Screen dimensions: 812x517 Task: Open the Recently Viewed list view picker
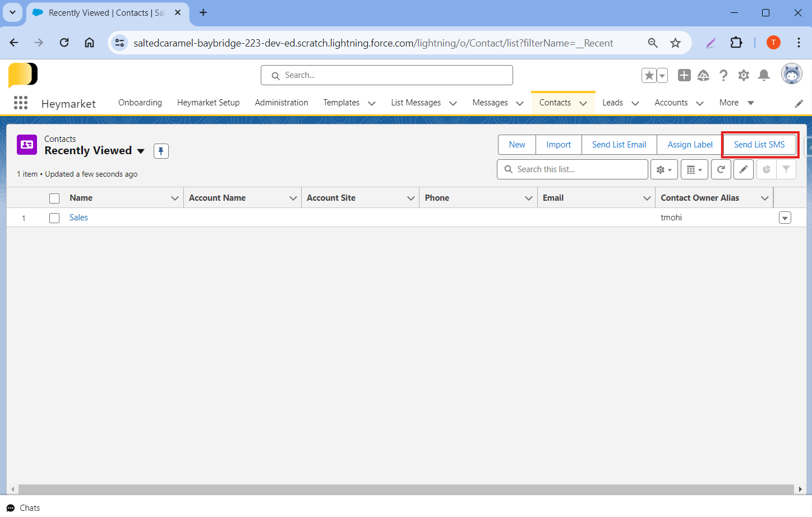click(141, 151)
